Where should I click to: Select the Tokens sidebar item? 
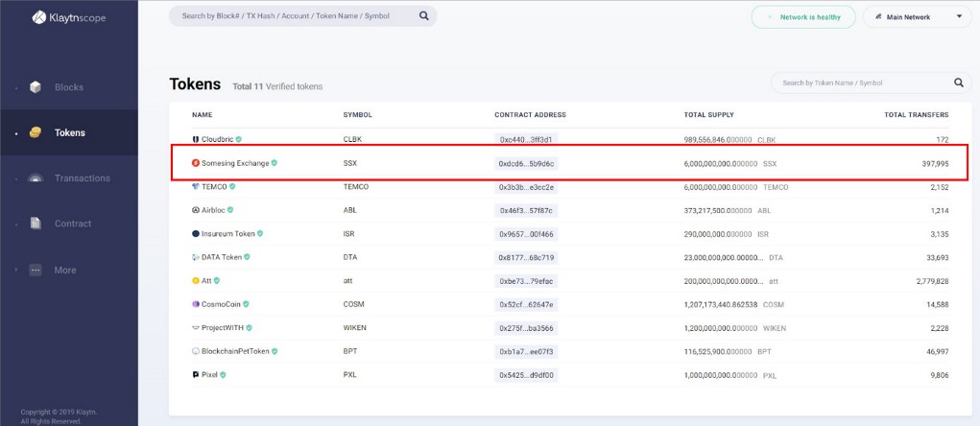pos(69,132)
